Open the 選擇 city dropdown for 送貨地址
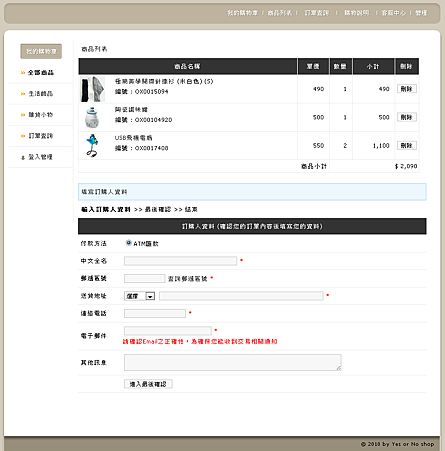The height and width of the screenshot is (451, 445). pos(139,296)
